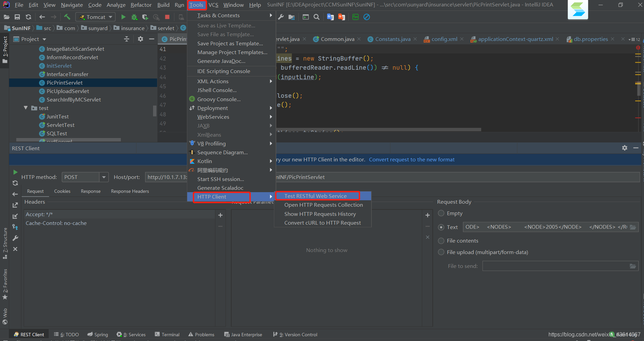Close the config.xml editor tab
The image size is (644, 341).
[461, 39]
